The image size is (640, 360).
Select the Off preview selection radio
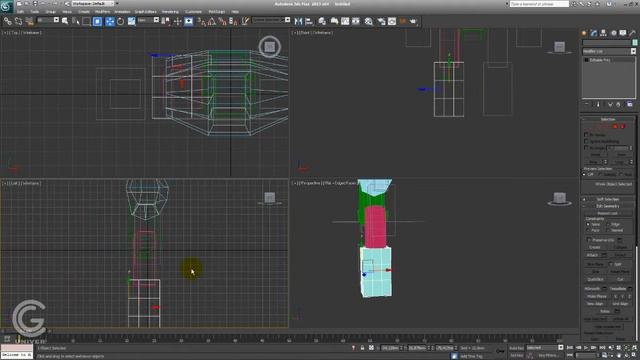coord(584,174)
